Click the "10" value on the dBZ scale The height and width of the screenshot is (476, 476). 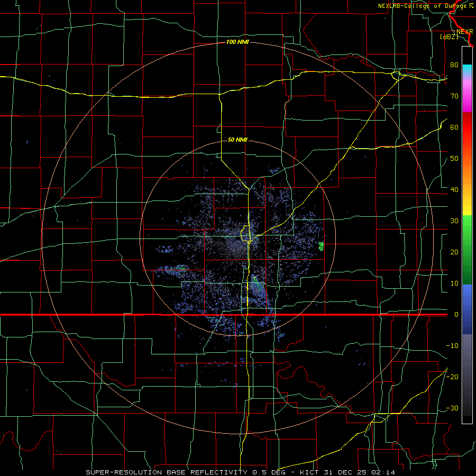(x=454, y=283)
